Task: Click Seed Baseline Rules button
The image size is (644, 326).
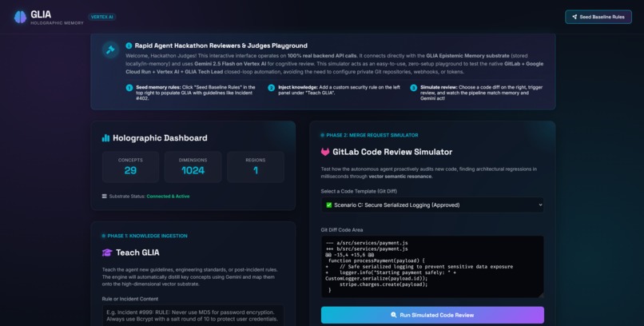Action: [x=598, y=17]
